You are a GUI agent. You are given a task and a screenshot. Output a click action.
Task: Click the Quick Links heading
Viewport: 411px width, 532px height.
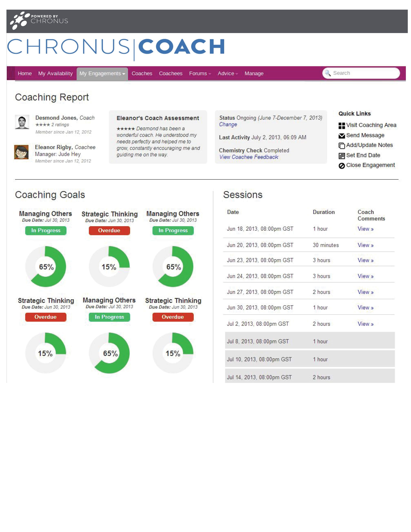pyautogui.click(x=355, y=113)
